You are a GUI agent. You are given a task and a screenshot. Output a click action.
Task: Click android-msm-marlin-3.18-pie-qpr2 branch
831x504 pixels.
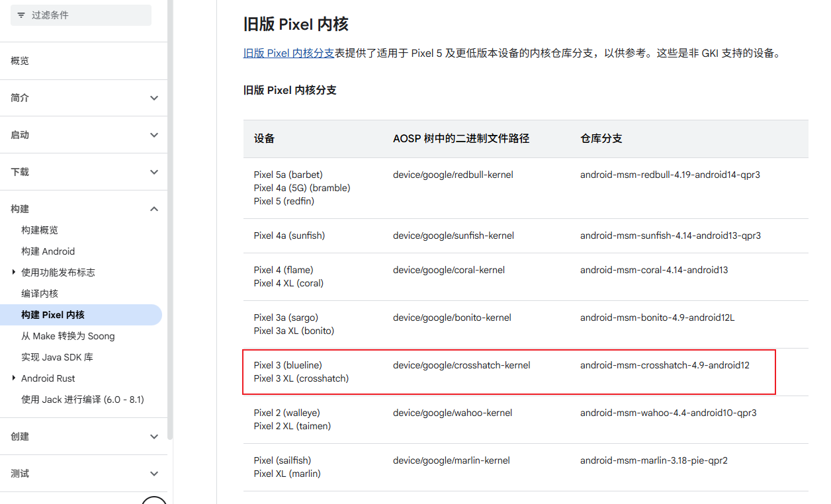(654, 460)
